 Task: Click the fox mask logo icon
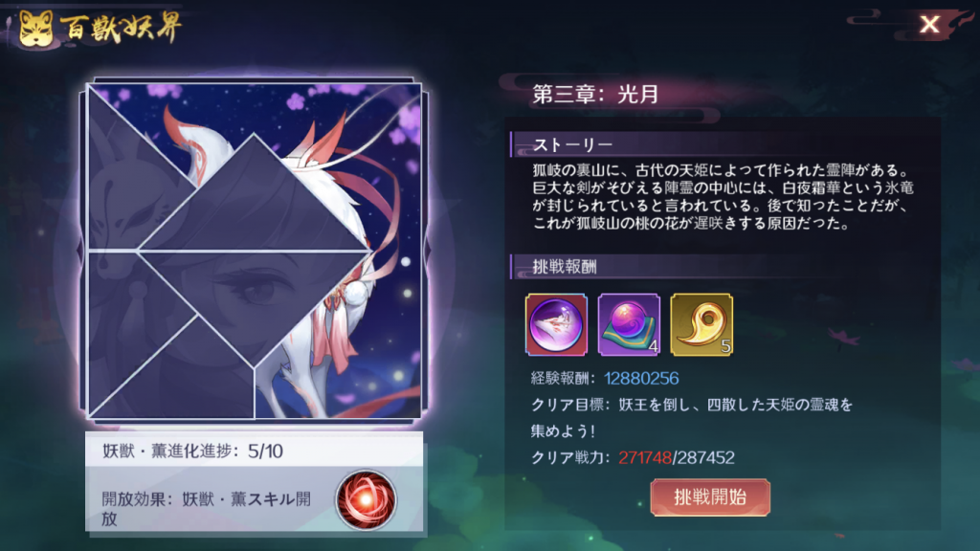[x=35, y=28]
